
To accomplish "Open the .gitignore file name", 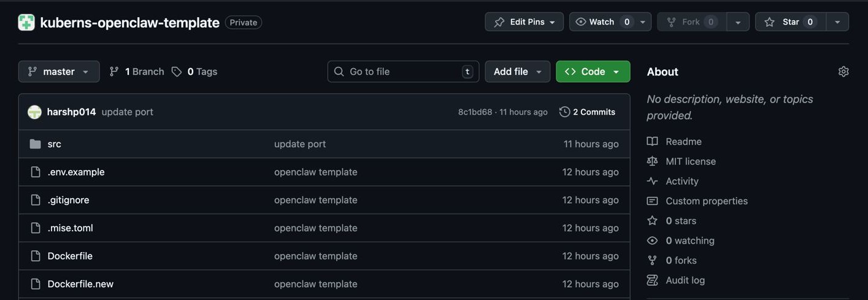I will pyautogui.click(x=69, y=200).
